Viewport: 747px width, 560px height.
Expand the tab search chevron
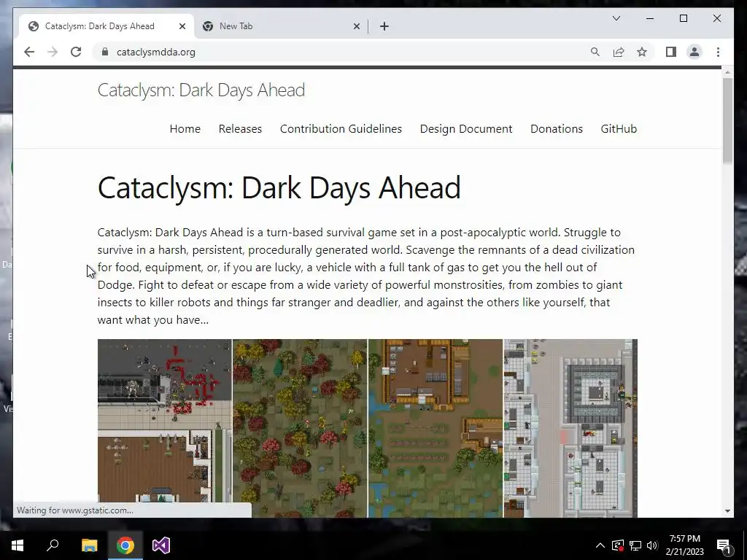tap(616, 18)
